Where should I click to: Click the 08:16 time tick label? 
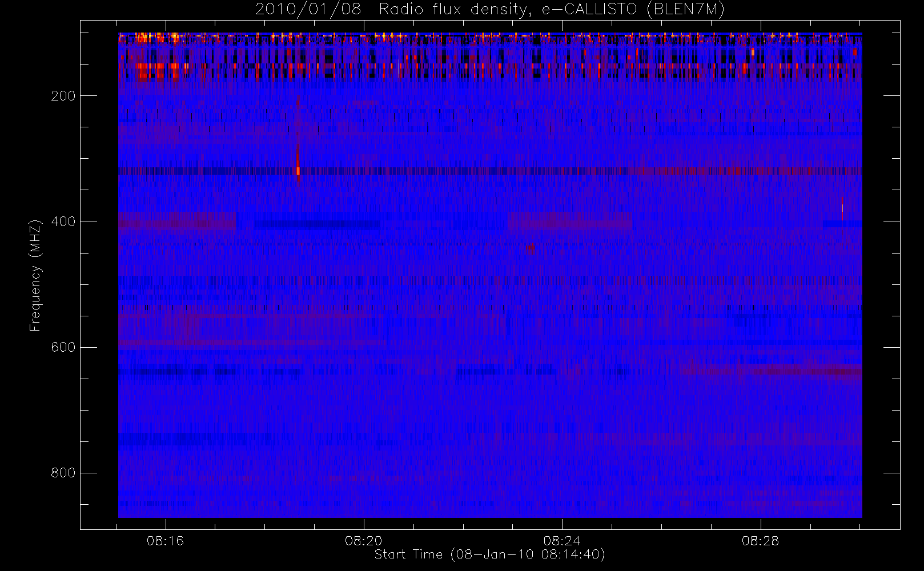(166, 541)
